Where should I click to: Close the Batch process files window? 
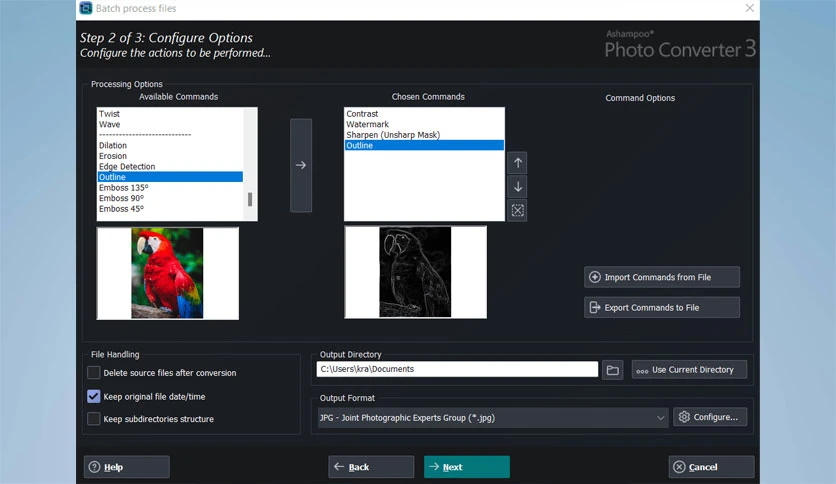click(750, 8)
